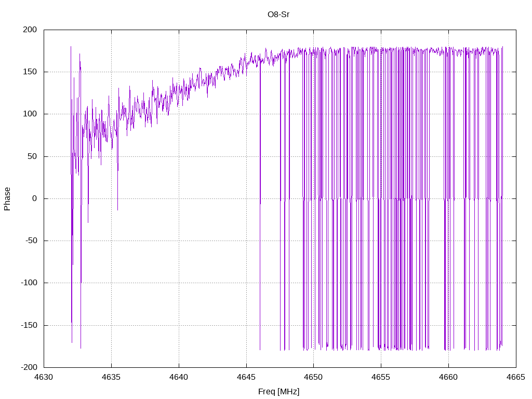Screen dimensions: 532x399
Task: Click the y-axis tick label 50
Action: click(32, 156)
